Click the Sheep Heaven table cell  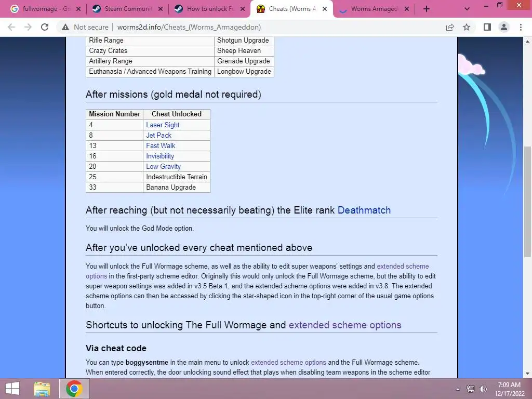pos(244,50)
